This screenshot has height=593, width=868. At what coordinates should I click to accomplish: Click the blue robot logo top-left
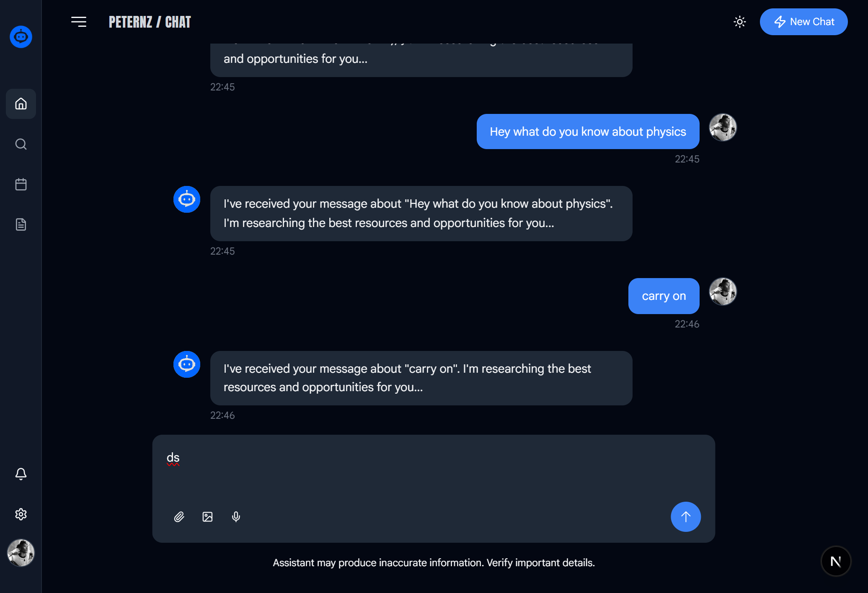(x=21, y=37)
